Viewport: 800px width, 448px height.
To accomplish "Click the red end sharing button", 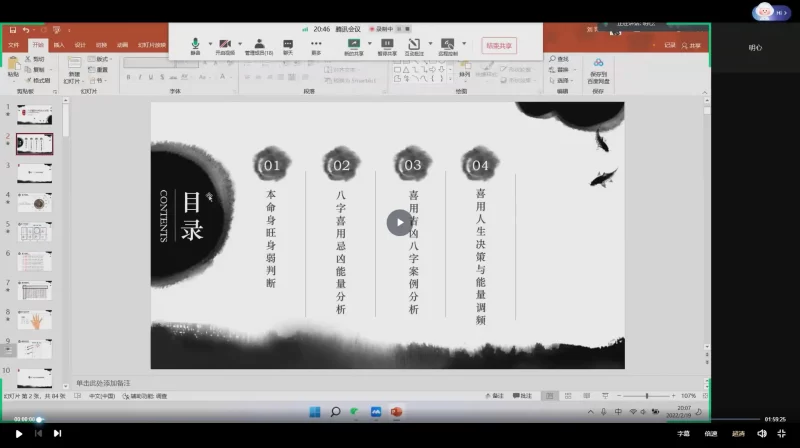I will click(x=499, y=45).
